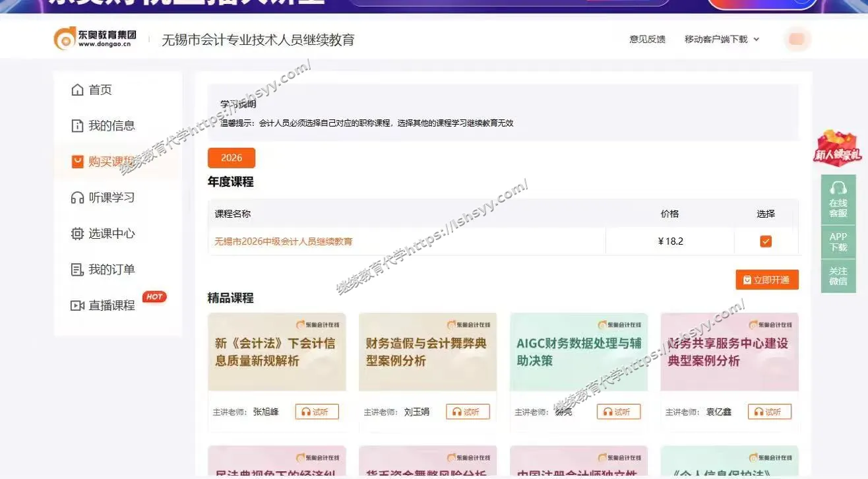
Task: Click the 立即开通 button
Action: 767,280
